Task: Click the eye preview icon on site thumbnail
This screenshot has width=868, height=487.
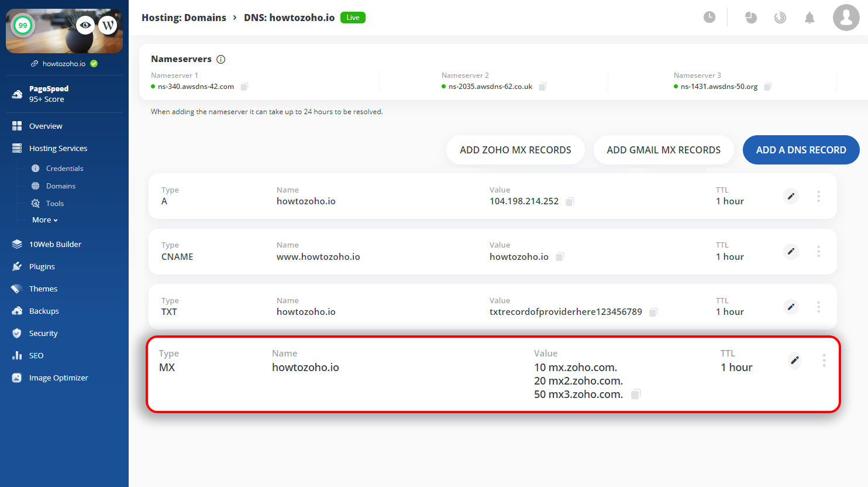Action: pyautogui.click(x=85, y=25)
